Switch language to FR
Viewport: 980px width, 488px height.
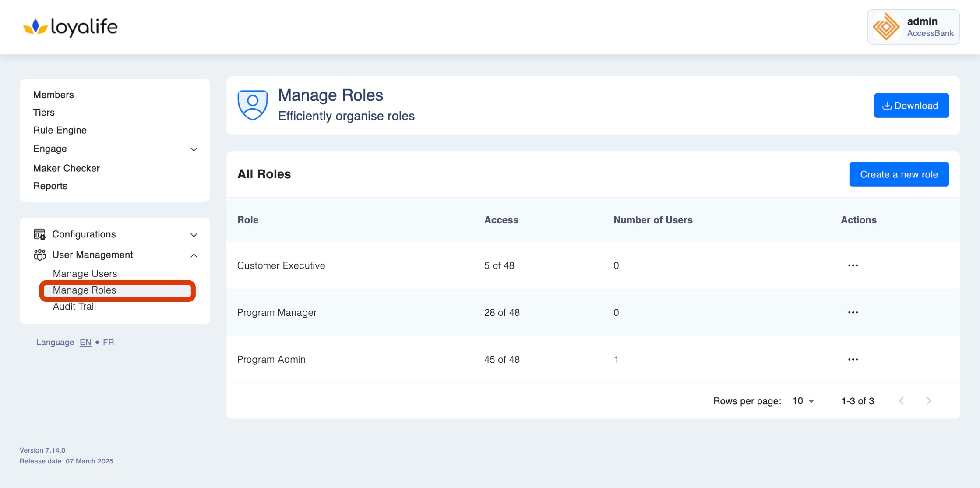(108, 343)
